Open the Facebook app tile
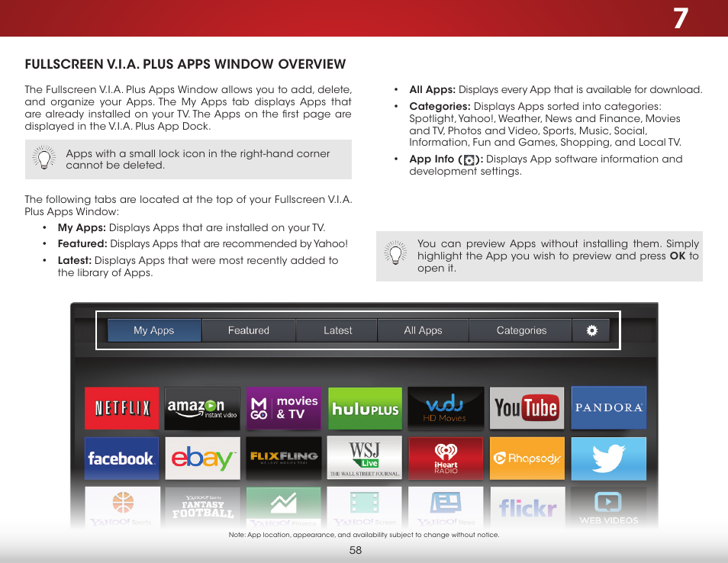 point(121,458)
